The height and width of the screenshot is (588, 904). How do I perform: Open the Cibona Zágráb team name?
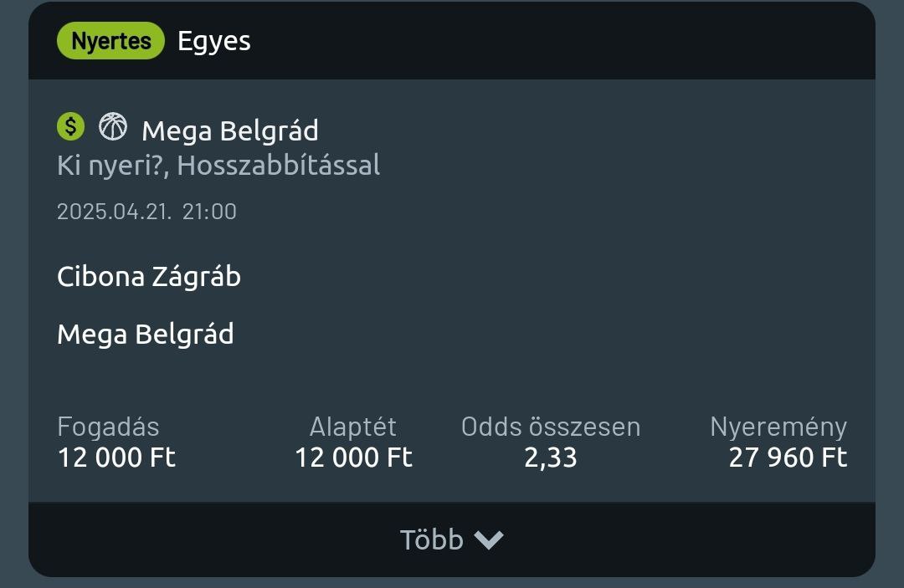(149, 277)
